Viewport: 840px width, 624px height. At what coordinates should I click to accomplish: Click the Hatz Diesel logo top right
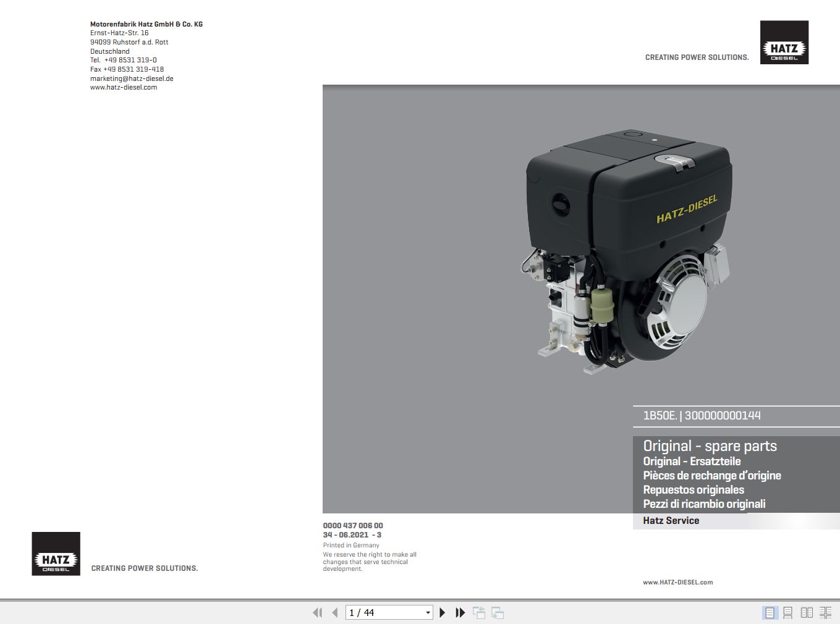click(x=784, y=41)
